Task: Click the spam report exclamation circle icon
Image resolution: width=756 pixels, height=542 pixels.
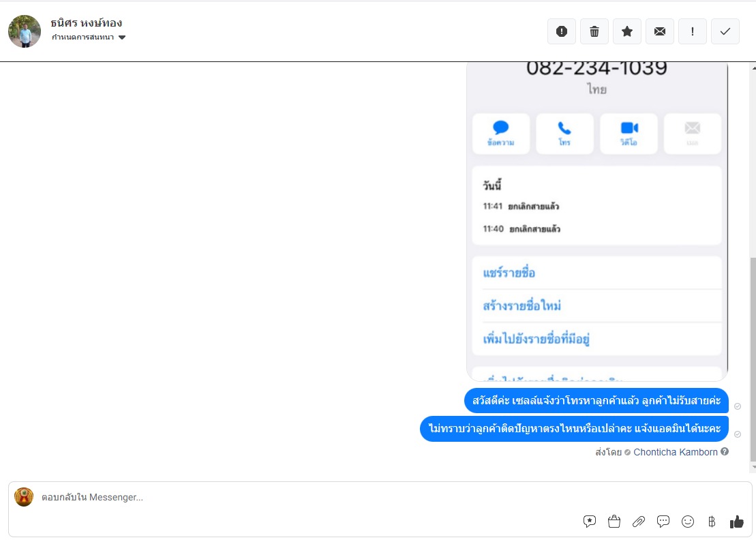Action: point(562,31)
